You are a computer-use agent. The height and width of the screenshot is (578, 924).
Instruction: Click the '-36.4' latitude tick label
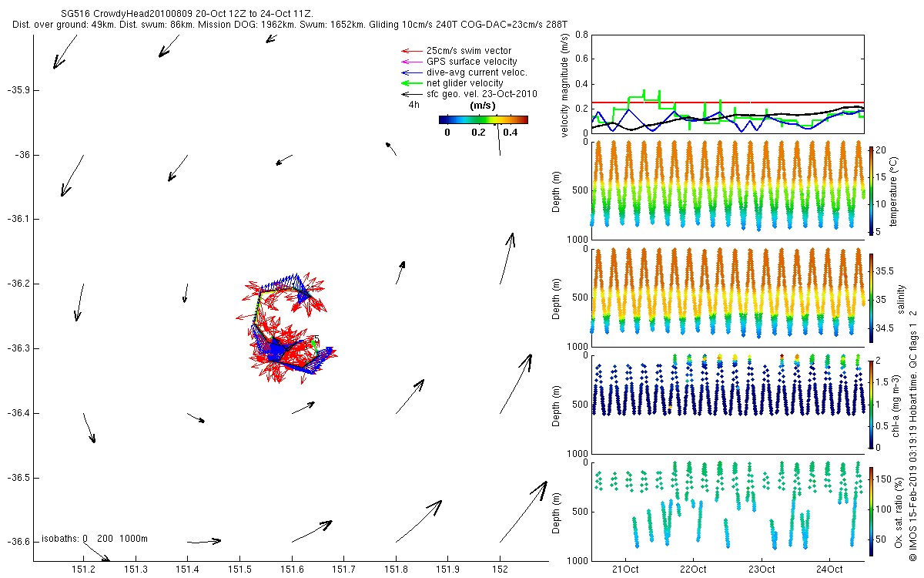click(x=17, y=414)
